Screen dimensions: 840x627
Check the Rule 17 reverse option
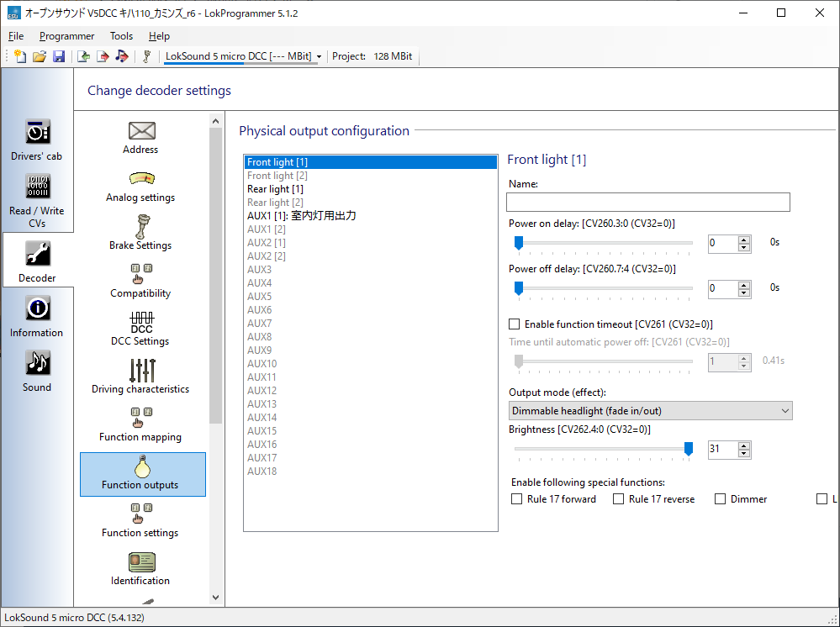[618, 499]
